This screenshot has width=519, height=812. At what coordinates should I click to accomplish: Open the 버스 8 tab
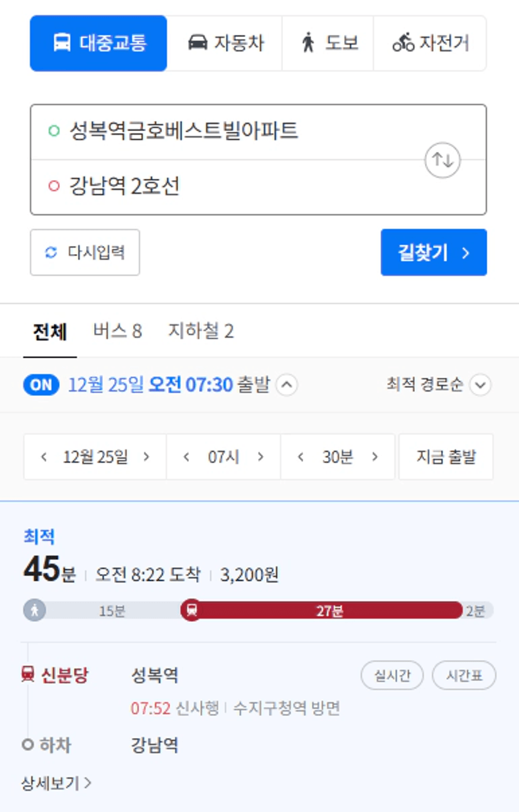pyautogui.click(x=117, y=331)
